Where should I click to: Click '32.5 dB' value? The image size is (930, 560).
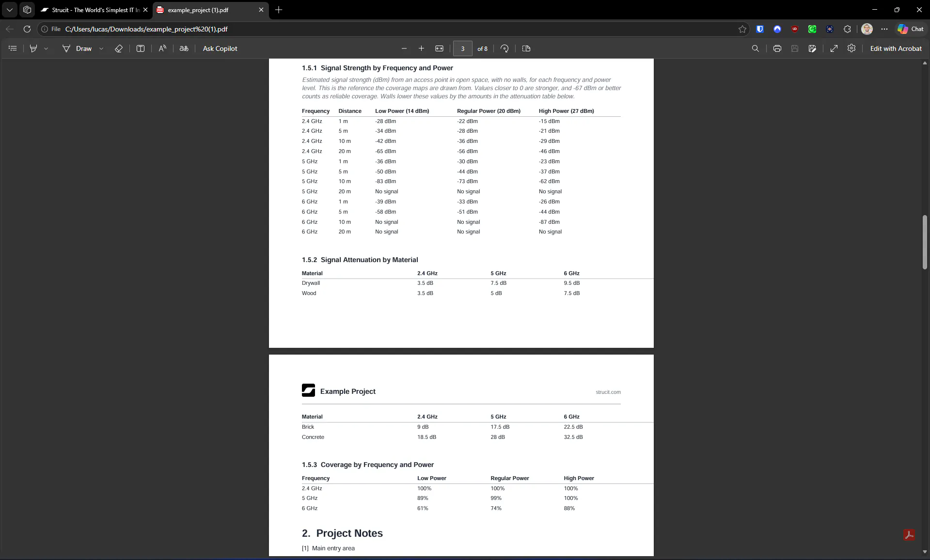[573, 437]
